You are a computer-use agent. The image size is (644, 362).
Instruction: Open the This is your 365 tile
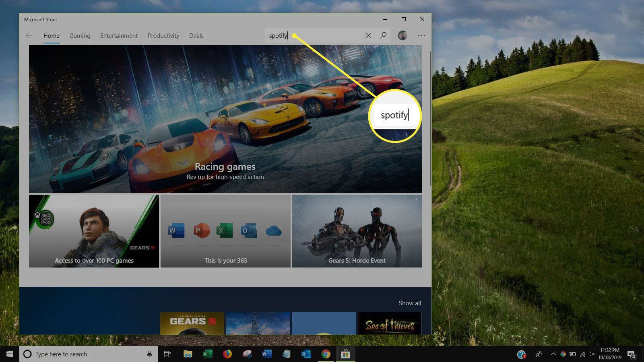pos(225,231)
